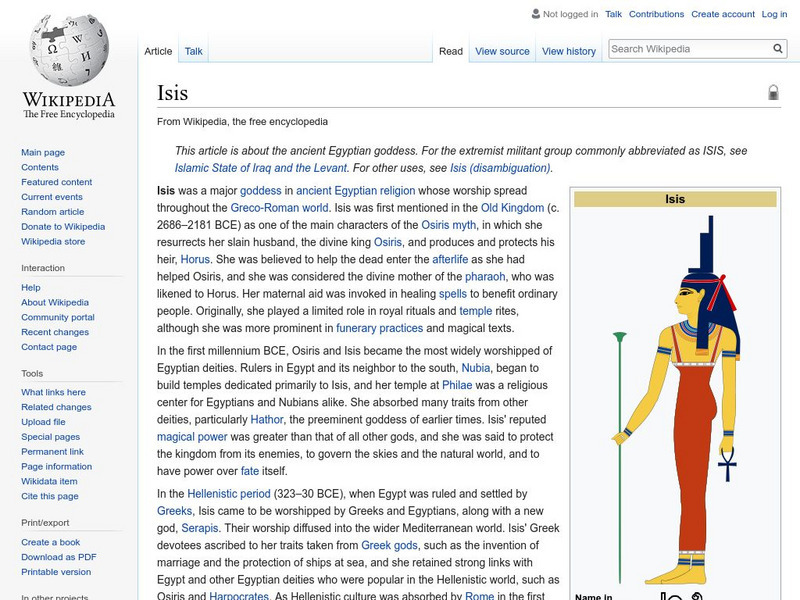The width and height of the screenshot is (800, 600).
Task: Open Hellenistic period link
Action: pyautogui.click(x=229, y=494)
